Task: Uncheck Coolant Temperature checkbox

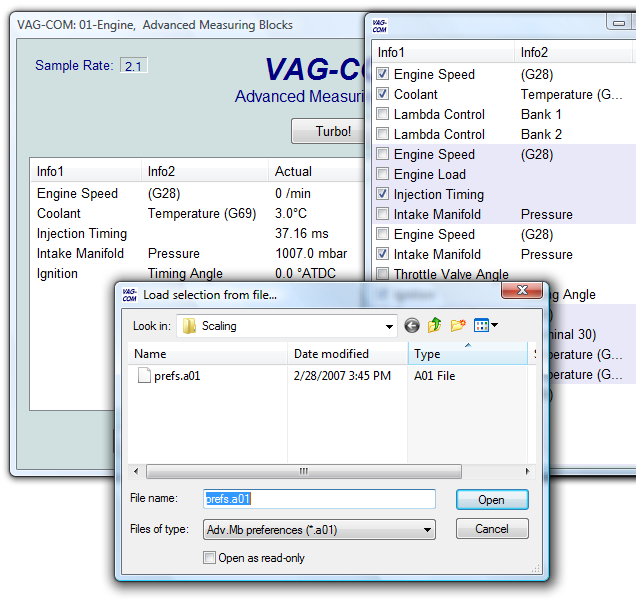Action: [382, 94]
